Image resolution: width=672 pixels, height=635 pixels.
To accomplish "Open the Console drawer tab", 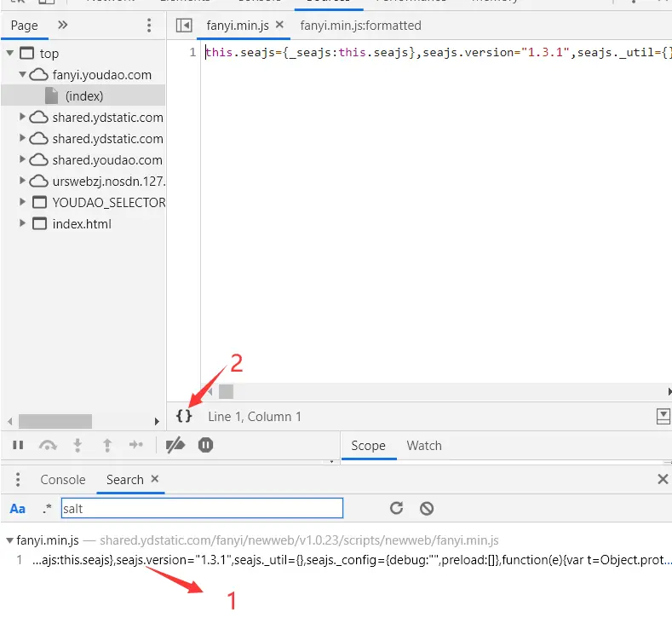I will (x=62, y=480).
